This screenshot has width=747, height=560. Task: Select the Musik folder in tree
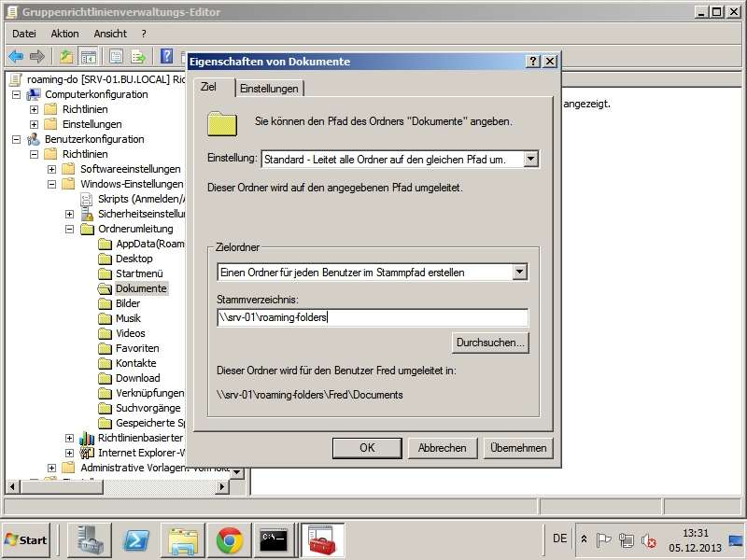pyautogui.click(x=128, y=318)
